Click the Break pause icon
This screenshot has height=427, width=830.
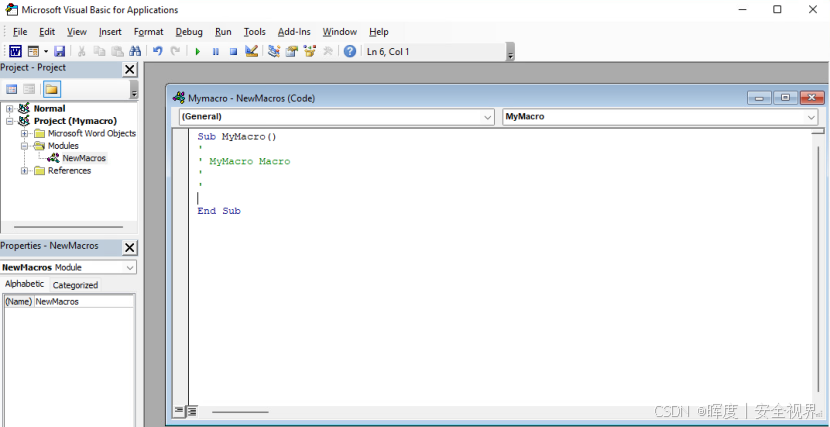pyautogui.click(x=215, y=51)
